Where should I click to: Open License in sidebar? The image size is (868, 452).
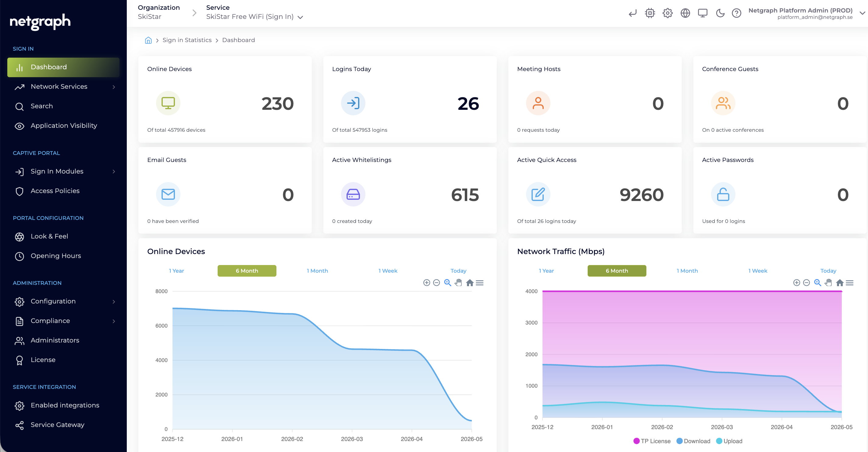coord(63,360)
